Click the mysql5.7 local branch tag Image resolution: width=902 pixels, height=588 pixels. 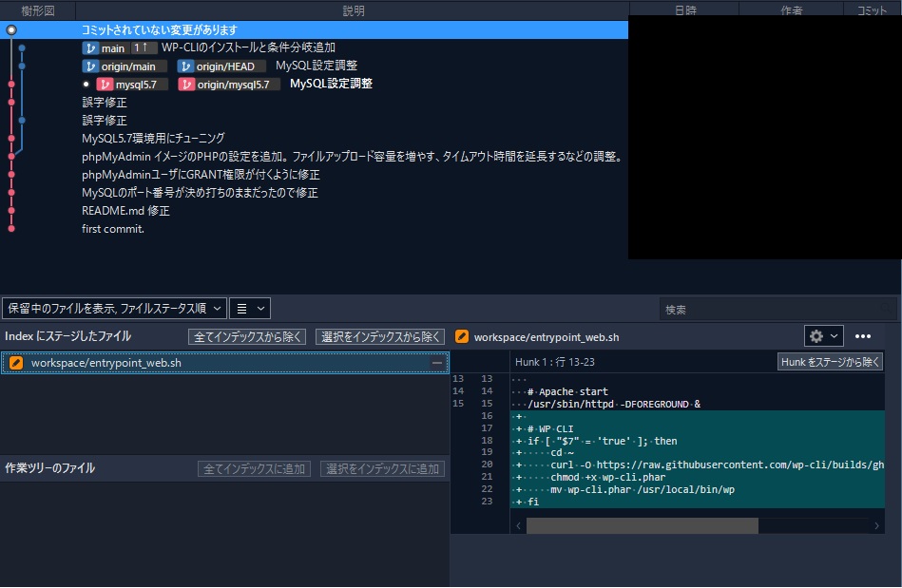132,85
